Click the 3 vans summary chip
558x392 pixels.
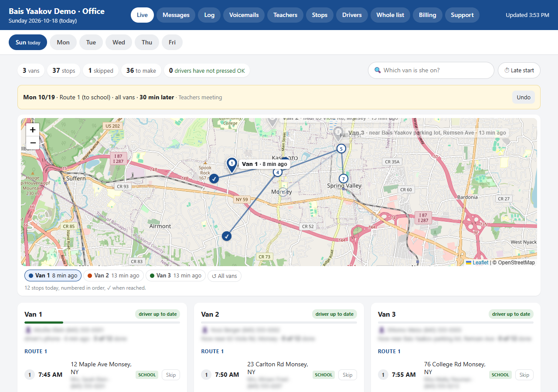click(x=31, y=71)
